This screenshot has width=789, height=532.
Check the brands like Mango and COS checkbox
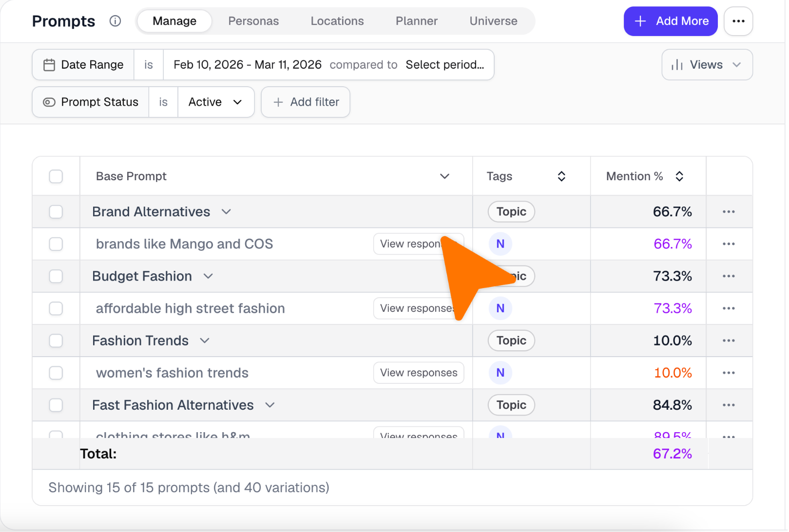pos(56,244)
